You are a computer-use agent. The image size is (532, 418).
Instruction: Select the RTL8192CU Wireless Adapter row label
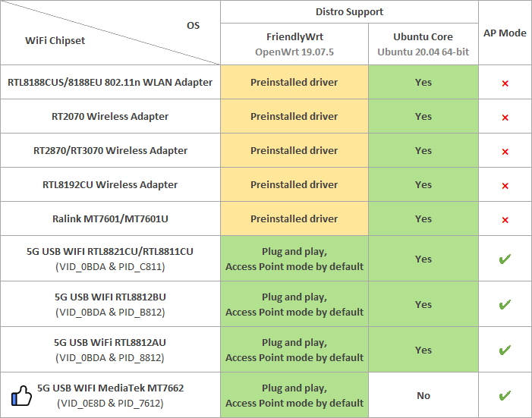click(110, 185)
